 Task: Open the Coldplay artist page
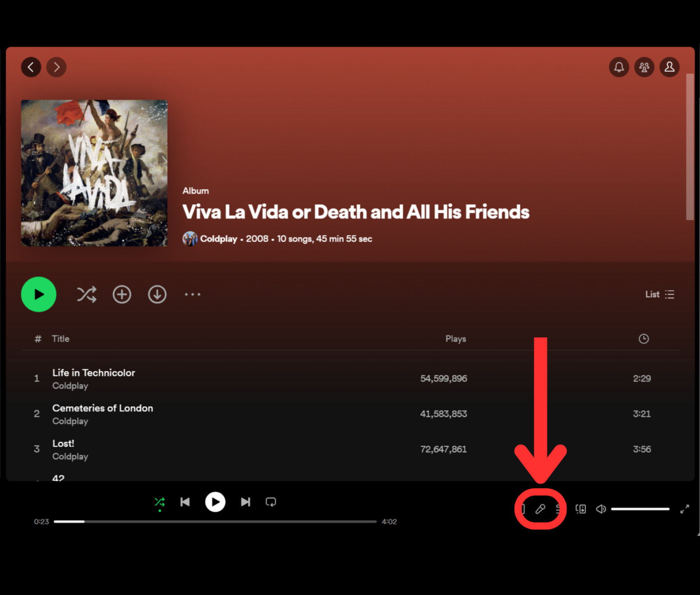[x=219, y=238]
